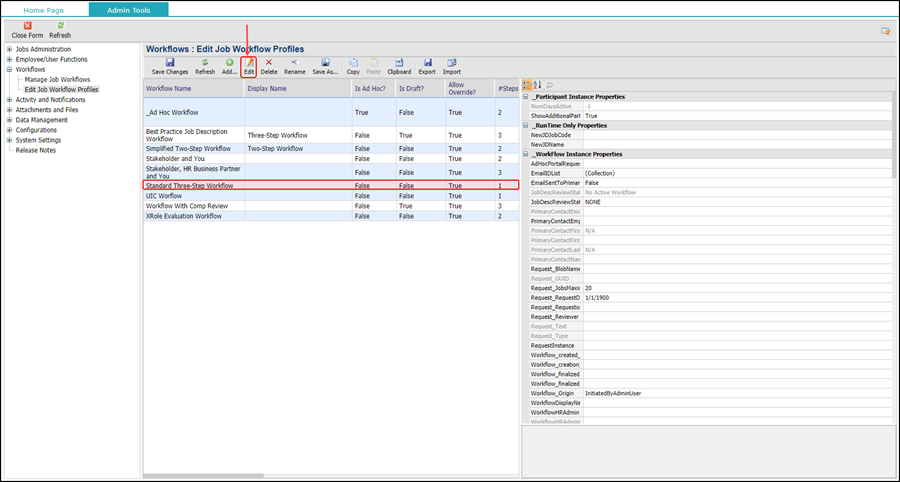The width and height of the screenshot is (900, 482).
Task: Sort by #Steps column header
Action: pos(507,88)
